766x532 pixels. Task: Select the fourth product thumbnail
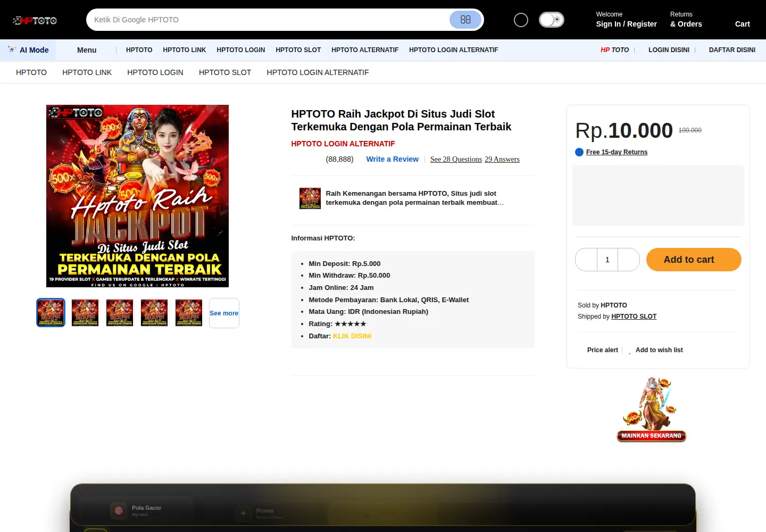click(154, 313)
